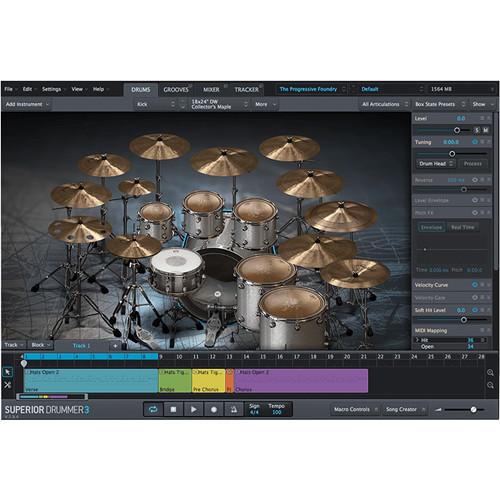The image size is (500, 500).
Task: Select the purple Chorus block
Action: (301, 380)
